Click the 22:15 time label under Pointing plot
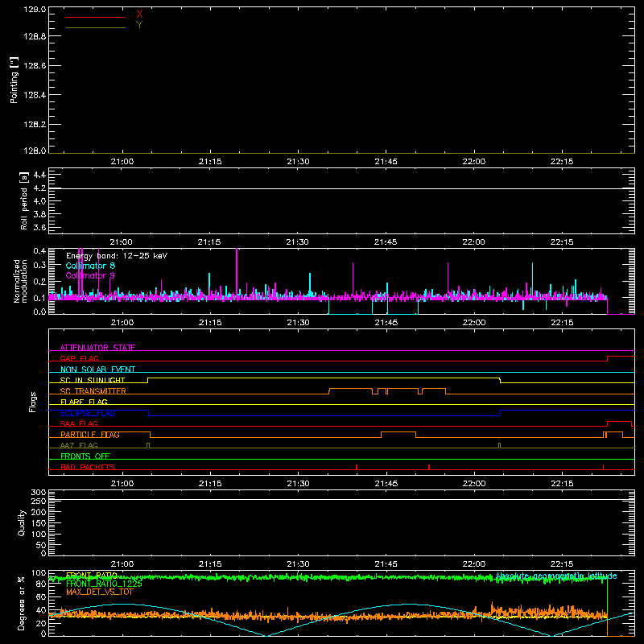Image resolution: width=644 pixels, height=644 pixels. 562,162
